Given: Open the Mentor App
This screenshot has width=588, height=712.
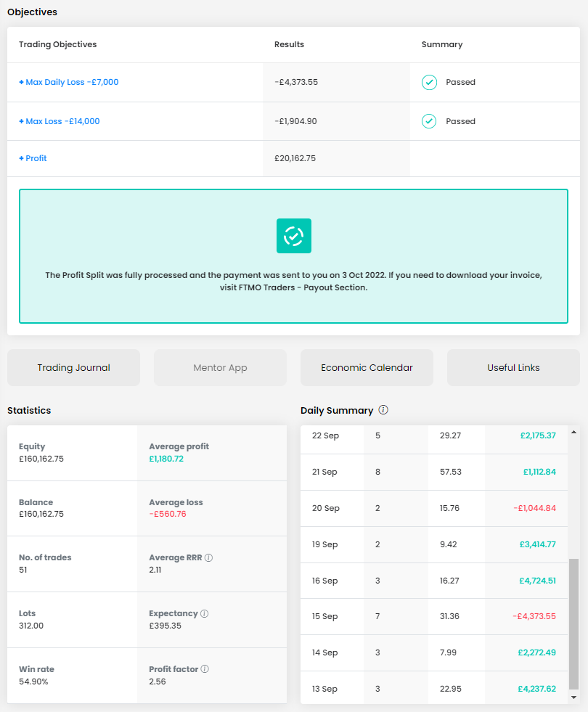Looking at the screenshot, I should (220, 368).
